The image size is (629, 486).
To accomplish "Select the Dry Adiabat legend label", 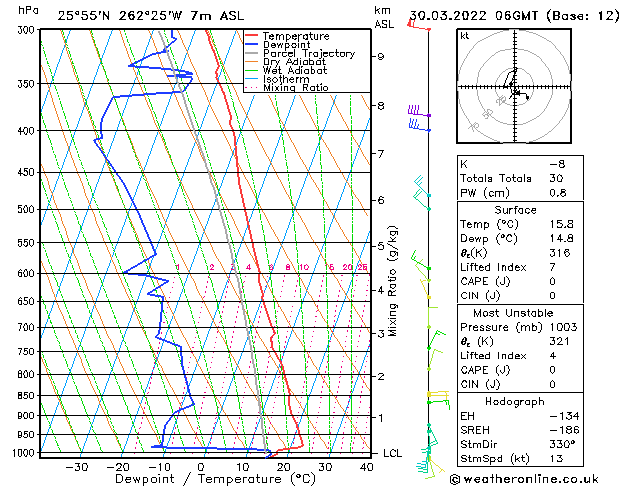I will tap(294, 62).
